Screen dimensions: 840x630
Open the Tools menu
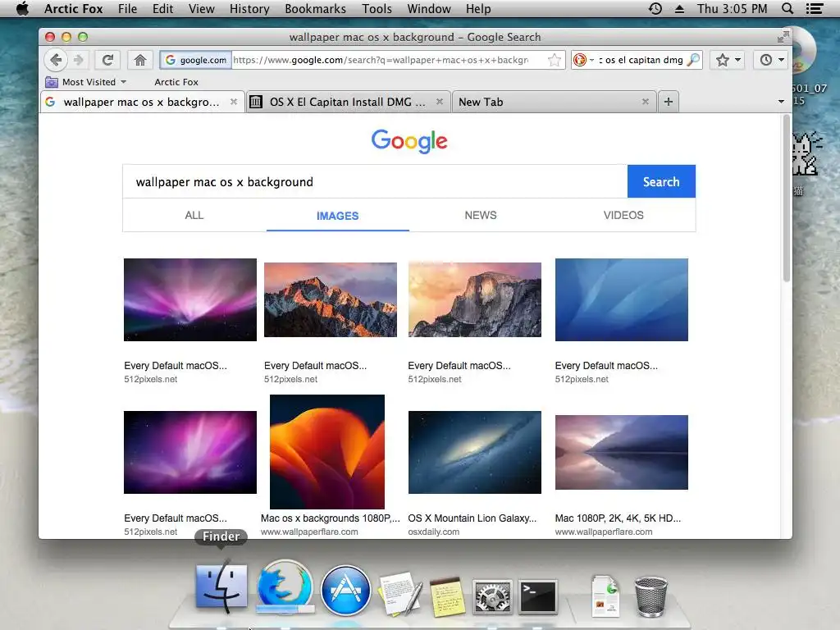tap(377, 8)
